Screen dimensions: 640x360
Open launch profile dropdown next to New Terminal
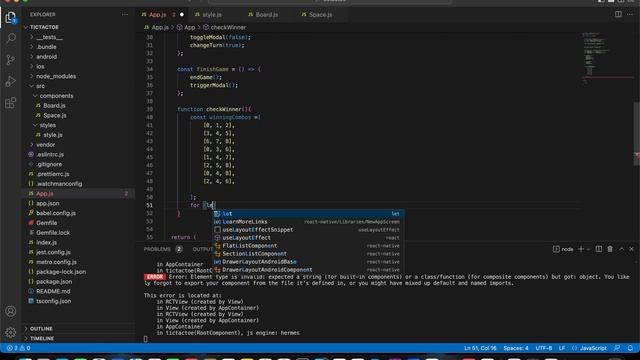(x=588, y=249)
